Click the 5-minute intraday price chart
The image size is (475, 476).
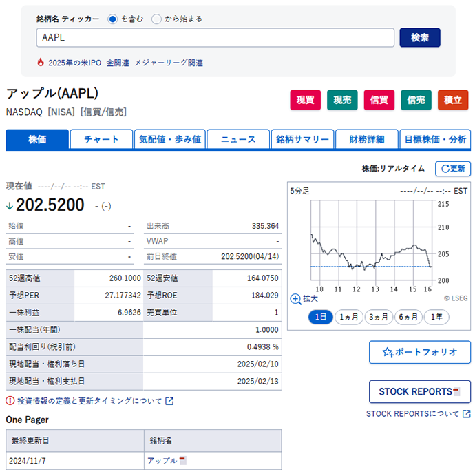tap(372, 240)
